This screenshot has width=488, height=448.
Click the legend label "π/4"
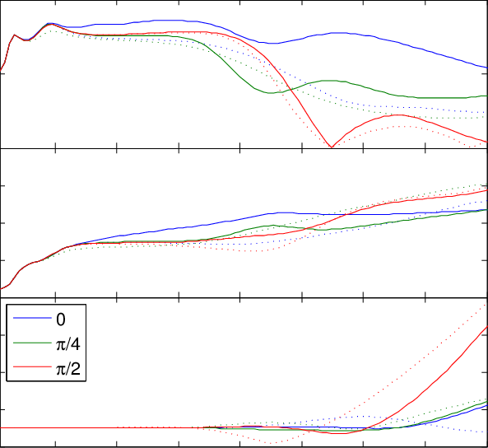coord(68,344)
